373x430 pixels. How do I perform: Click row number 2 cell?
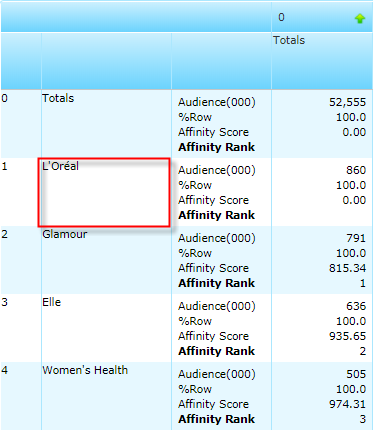point(4,234)
